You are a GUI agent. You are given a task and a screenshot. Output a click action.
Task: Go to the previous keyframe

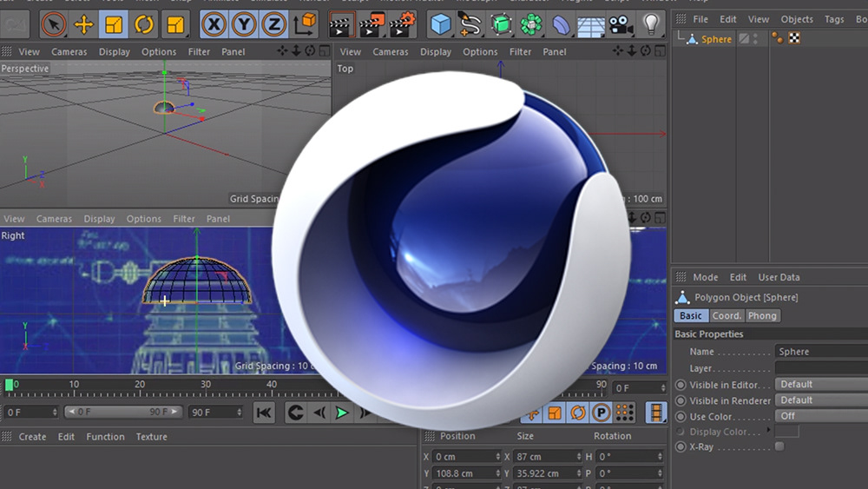(296, 413)
